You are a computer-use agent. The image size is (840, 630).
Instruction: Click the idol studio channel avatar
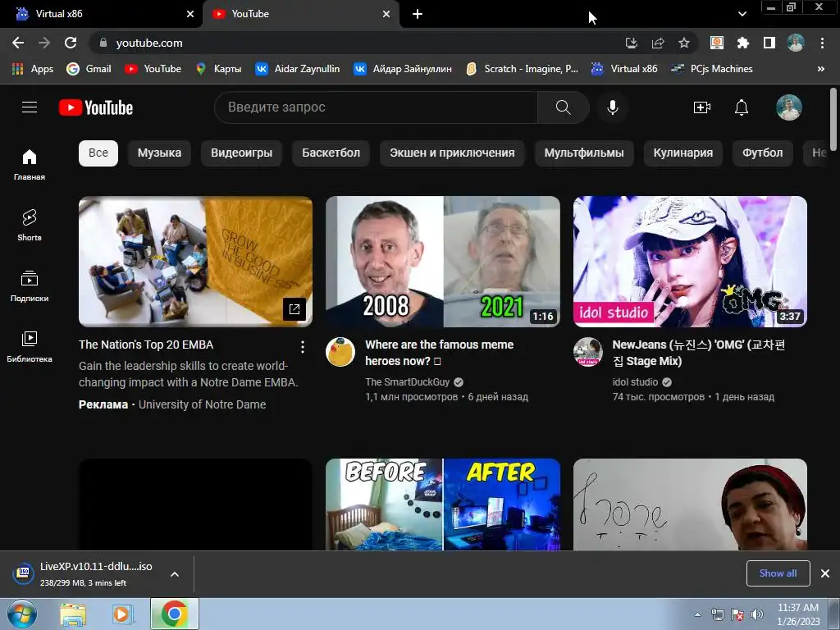(587, 352)
